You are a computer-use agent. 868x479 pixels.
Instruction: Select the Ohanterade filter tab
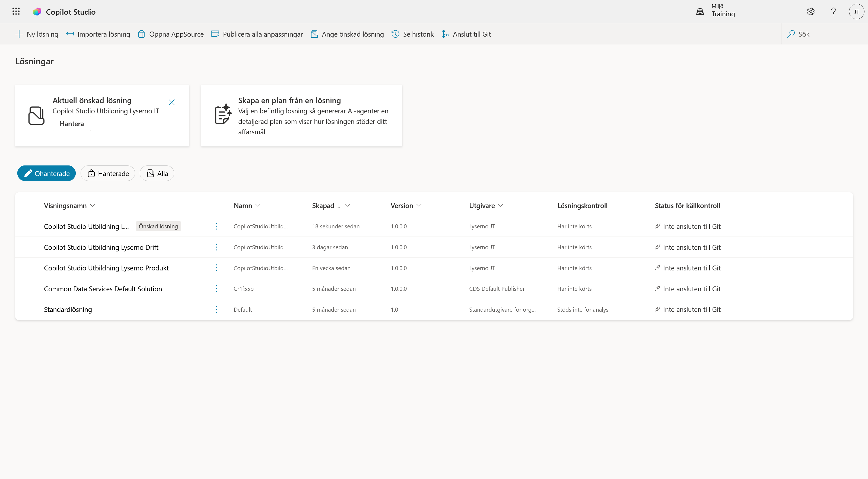pos(46,173)
